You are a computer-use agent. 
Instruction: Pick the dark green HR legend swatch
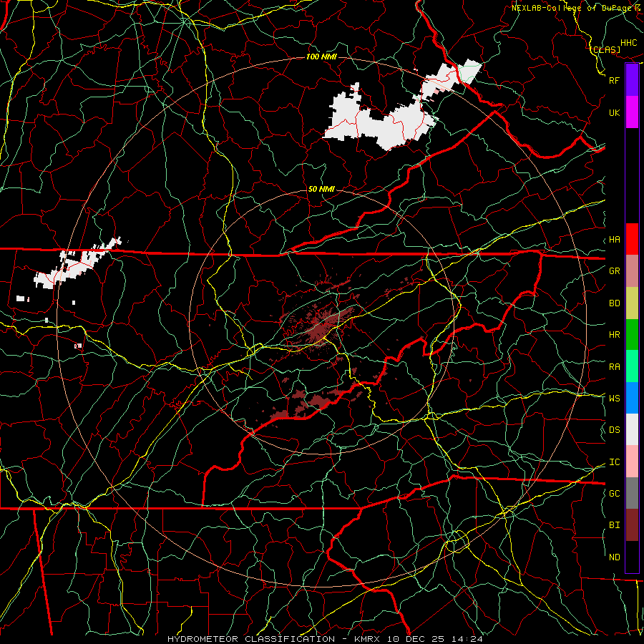coord(632,334)
